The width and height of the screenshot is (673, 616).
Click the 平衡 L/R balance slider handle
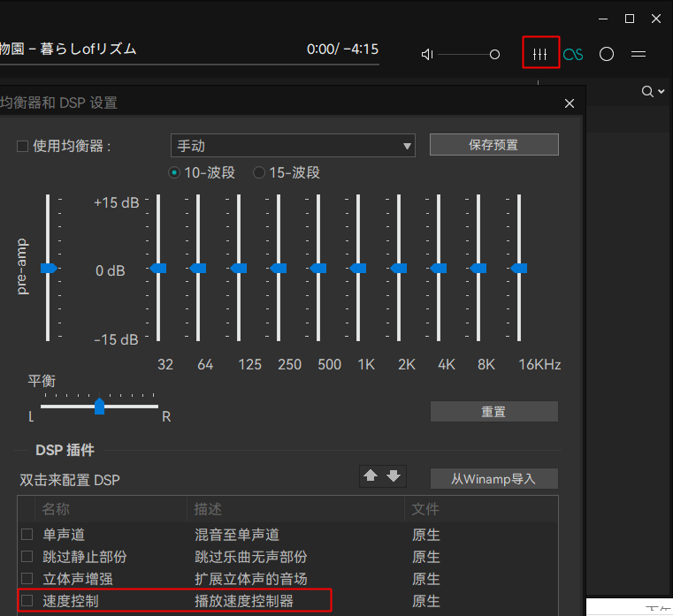[x=99, y=407]
